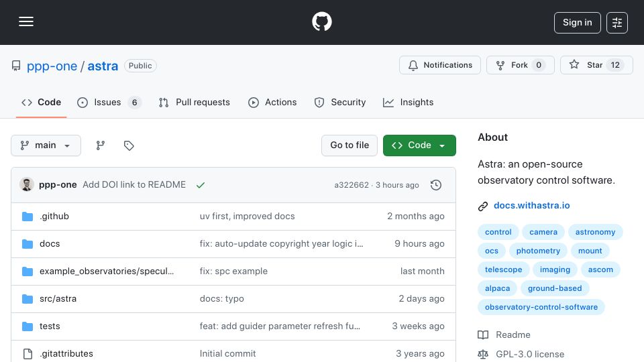The image size is (644, 362).
Task: Select the camera topic tag
Action: [x=543, y=233]
